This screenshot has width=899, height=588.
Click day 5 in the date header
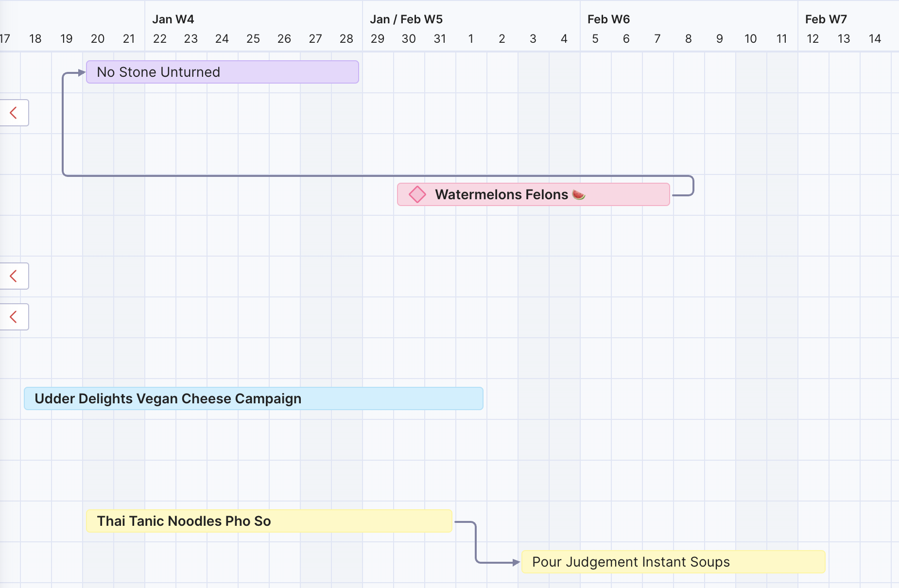coord(595,39)
